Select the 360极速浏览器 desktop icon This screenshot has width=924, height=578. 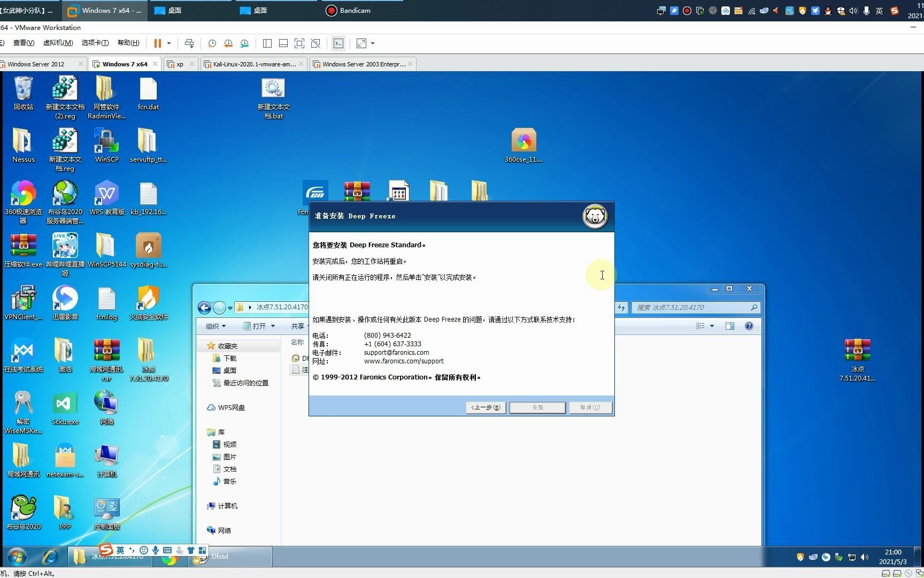point(23,202)
